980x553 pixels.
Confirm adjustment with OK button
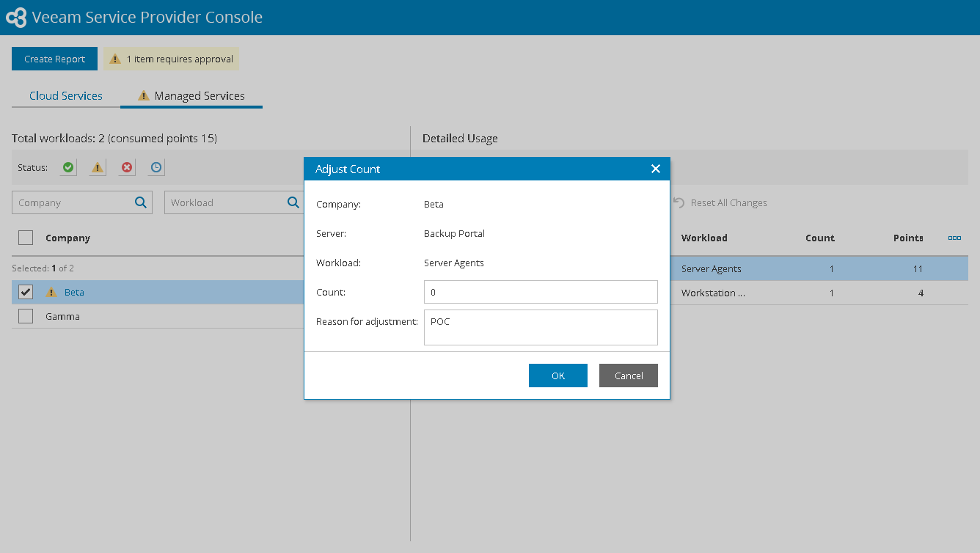click(x=558, y=376)
